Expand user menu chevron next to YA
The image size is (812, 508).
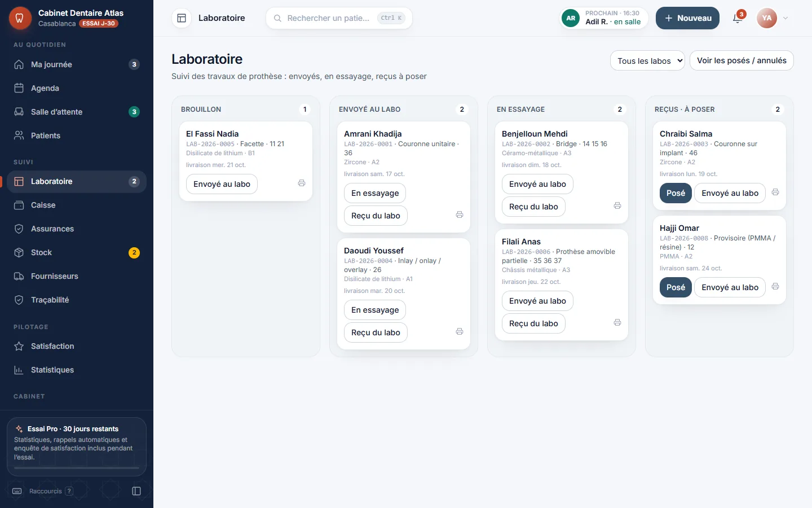[x=785, y=18]
